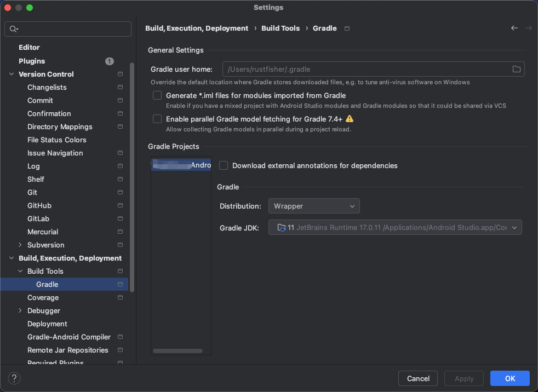Click the project-level icon next to Gradle breadcrumb
This screenshot has width=538, height=392.
347,28
